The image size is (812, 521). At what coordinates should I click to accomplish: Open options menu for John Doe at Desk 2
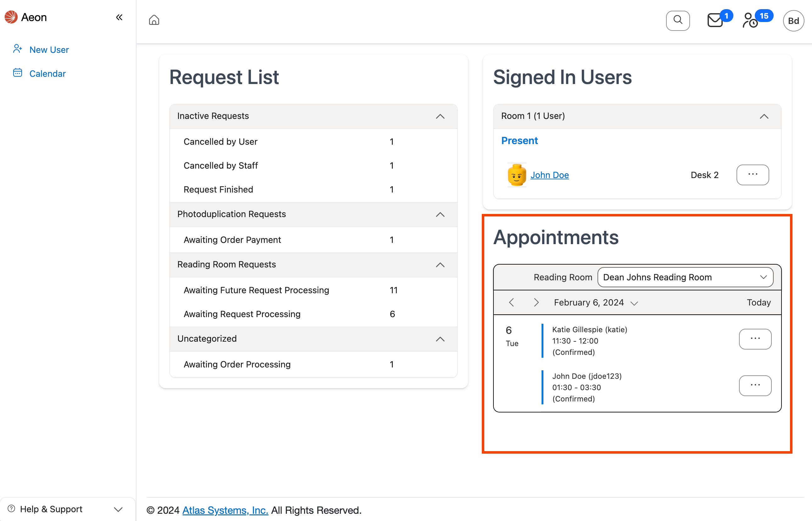753,175
